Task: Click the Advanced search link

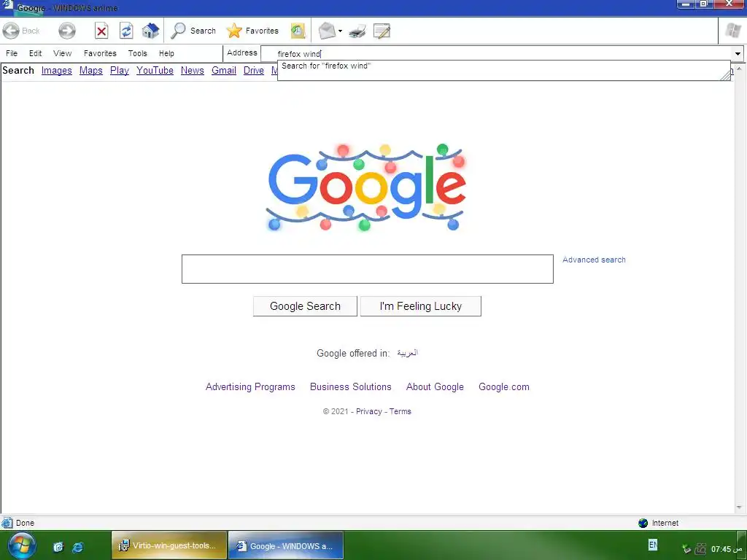Action: pyautogui.click(x=594, y=260)
